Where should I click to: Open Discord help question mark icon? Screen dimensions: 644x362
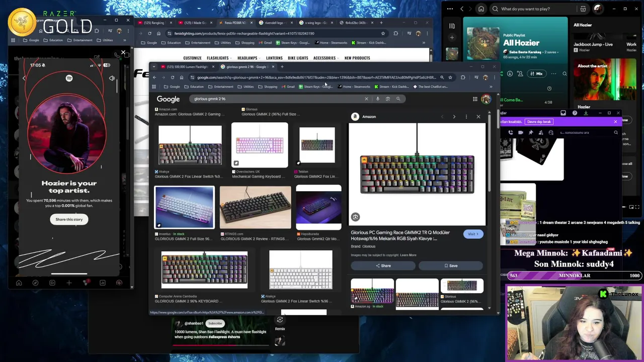[x=575, y=113]
